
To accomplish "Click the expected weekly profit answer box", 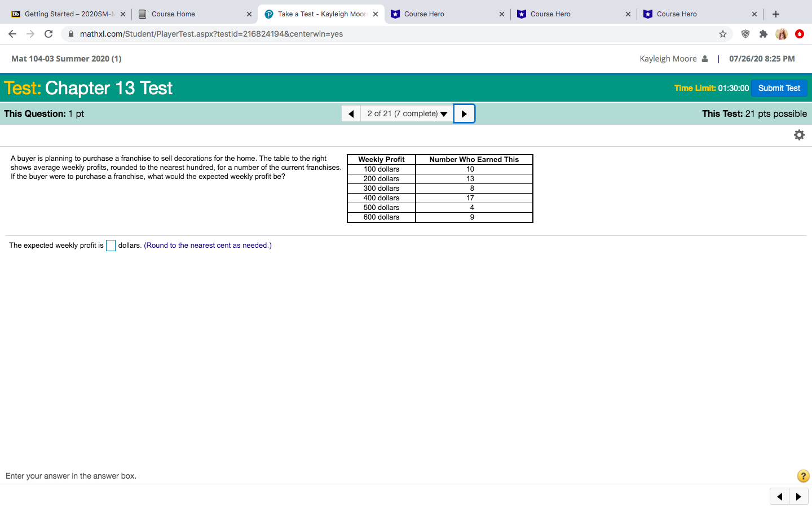I will point(111,246).
